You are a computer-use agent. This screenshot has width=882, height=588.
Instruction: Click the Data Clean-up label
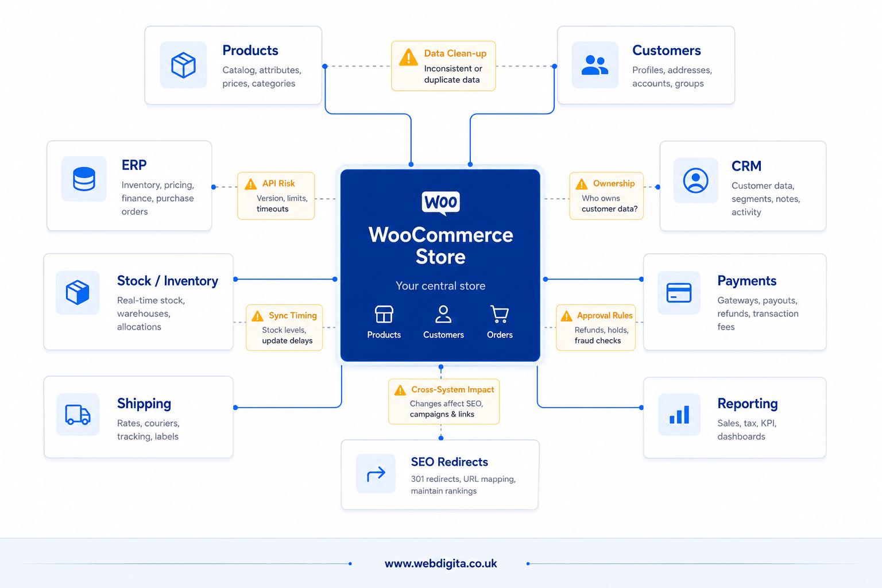[455, 53]
